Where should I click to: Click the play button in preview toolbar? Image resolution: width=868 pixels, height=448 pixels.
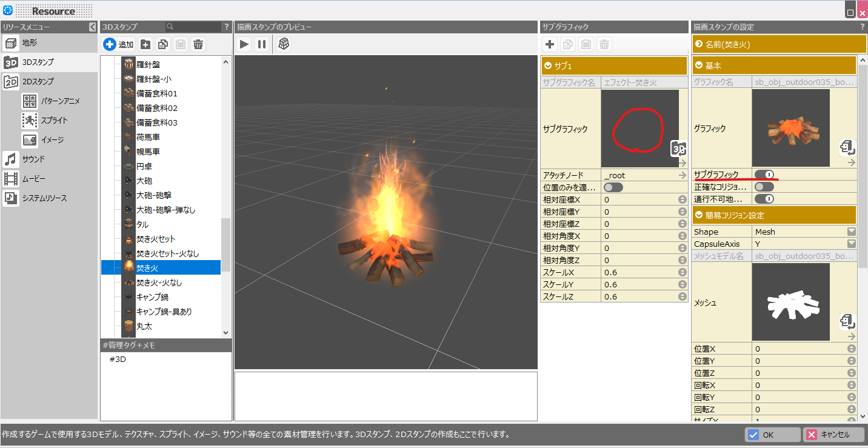(x=244, y=44)
